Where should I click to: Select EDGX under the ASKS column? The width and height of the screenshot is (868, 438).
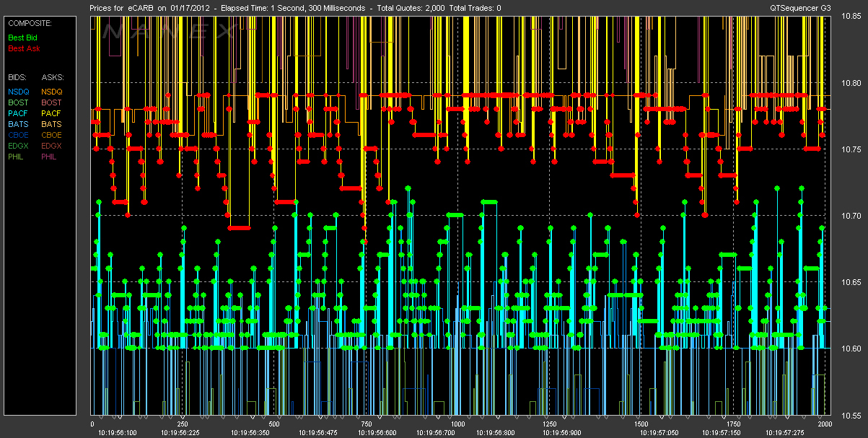pyautogui.click(x=53, y=146)
